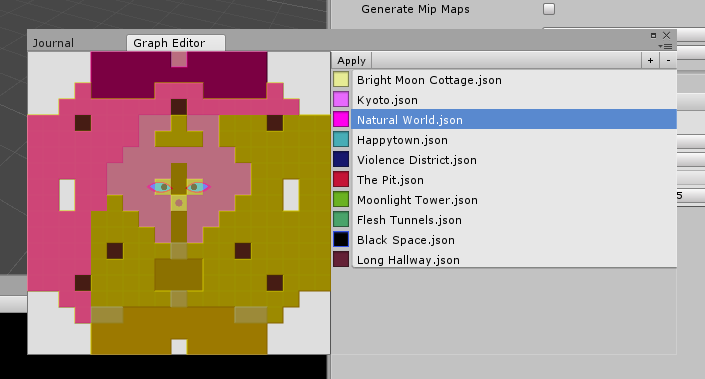Screen dimensions: 705x379
Task: Select The Pit.json entry
Action: point(514,180)
